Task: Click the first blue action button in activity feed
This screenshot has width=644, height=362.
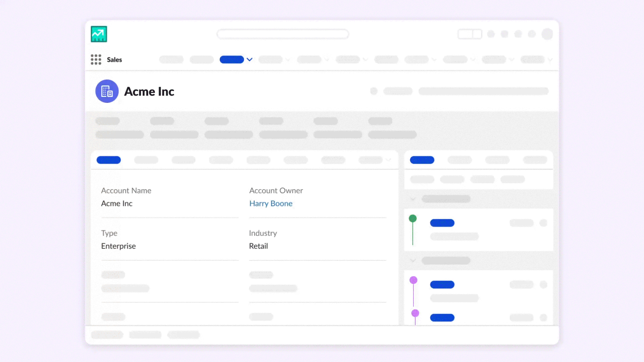Action: (x=442, y=223)
